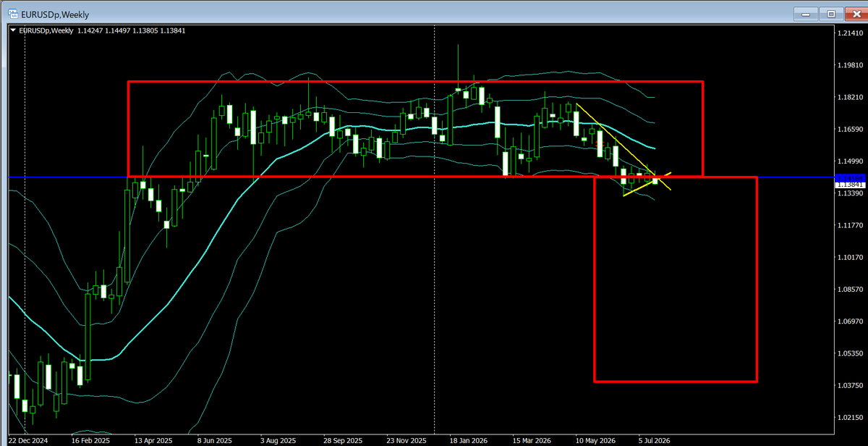Screen dimensions: 868x446
Task: Click the chart window icon in title bar
Action: tap(13, 12)
